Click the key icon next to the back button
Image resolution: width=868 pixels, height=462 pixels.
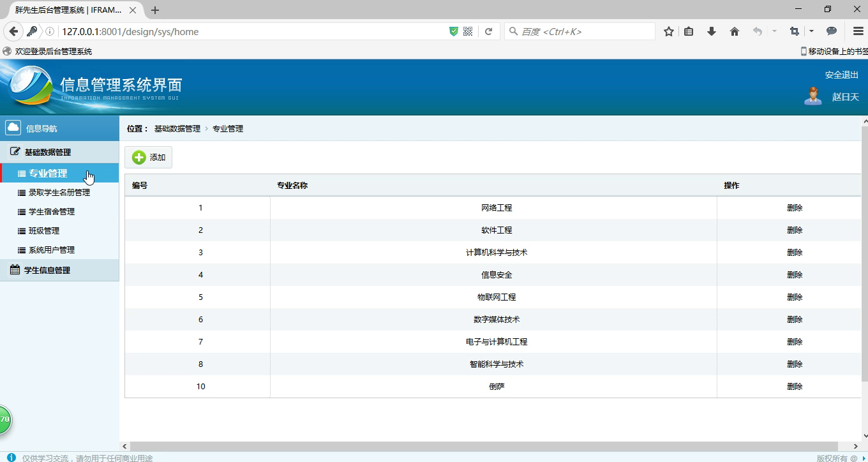coord(32,31)
